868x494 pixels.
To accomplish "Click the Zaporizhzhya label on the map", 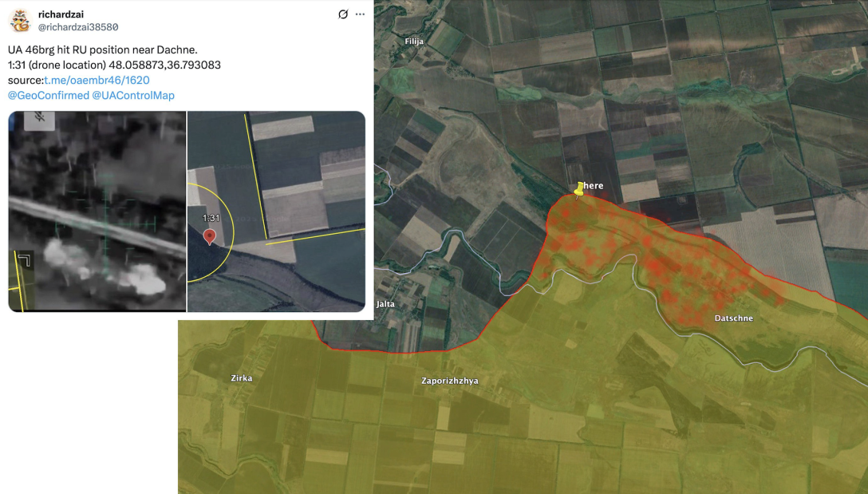I will point(449,381).
